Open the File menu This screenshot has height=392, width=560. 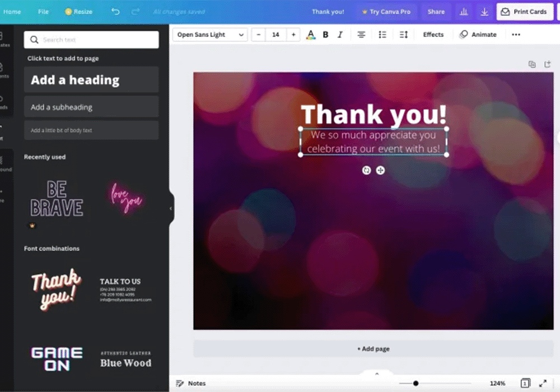tap(43, 12)
